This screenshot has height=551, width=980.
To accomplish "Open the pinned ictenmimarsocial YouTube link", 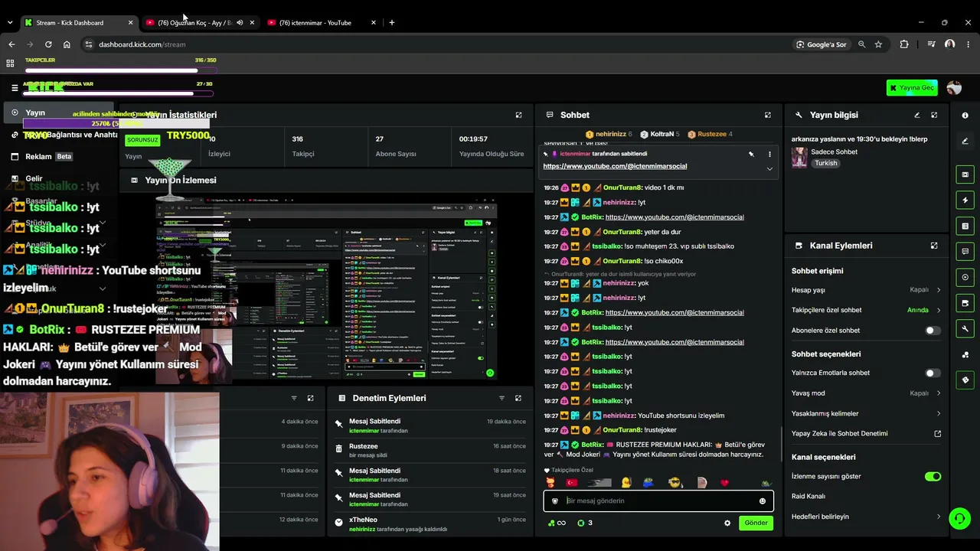I will coord(615,166).
